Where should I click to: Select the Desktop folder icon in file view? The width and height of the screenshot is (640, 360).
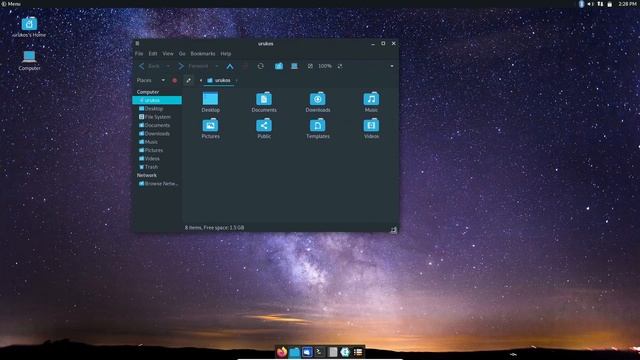click(x=211, y=99)
